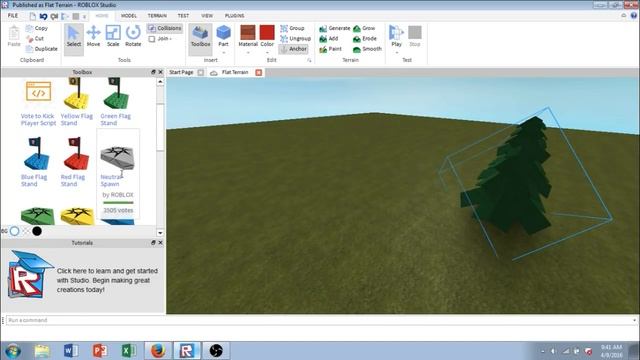This screenshot has width=640, height=360.
Task: Click the Stop test button
Action: pyautogui.click(x=415, y=35)
